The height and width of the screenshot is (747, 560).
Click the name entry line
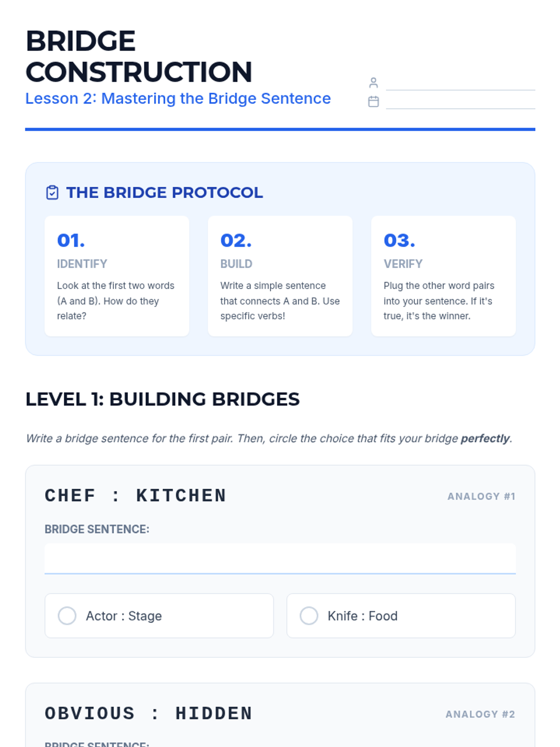point(460,84)
